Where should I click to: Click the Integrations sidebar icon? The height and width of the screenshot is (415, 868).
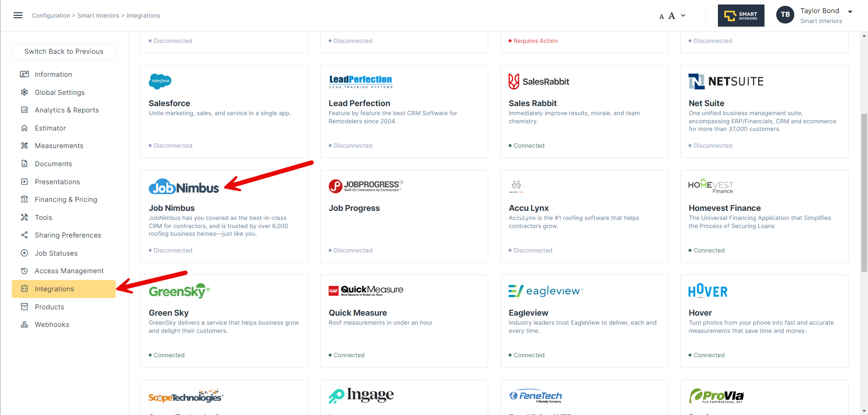[x=24, y=289]
